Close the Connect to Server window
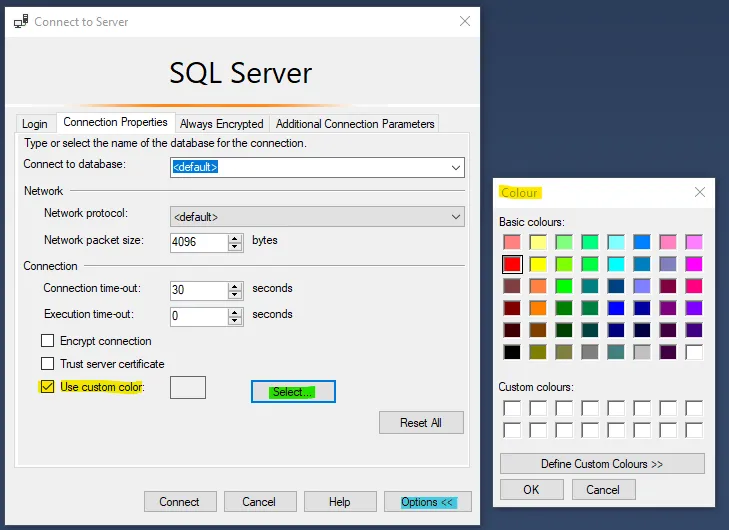This screenshot has width=729, height=530. pyautogui.click(x=465, y=21)
